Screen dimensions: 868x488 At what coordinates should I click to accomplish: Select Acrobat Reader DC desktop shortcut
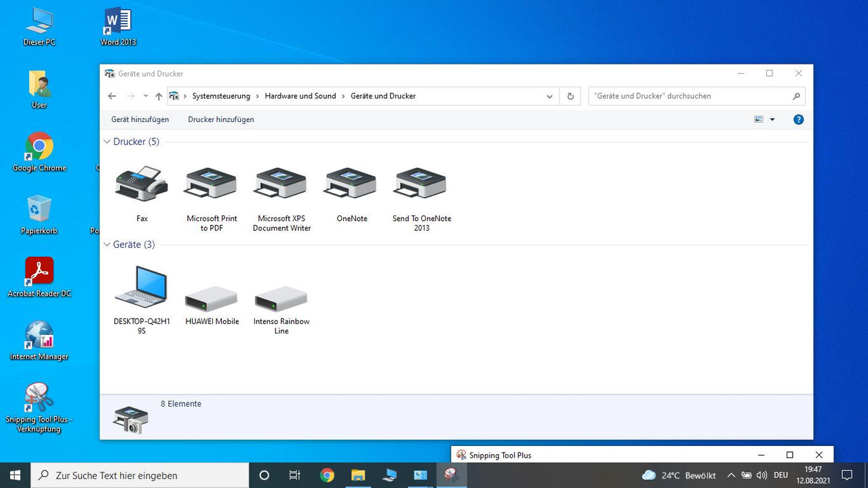pyautogui.click(x=39, y=278)
